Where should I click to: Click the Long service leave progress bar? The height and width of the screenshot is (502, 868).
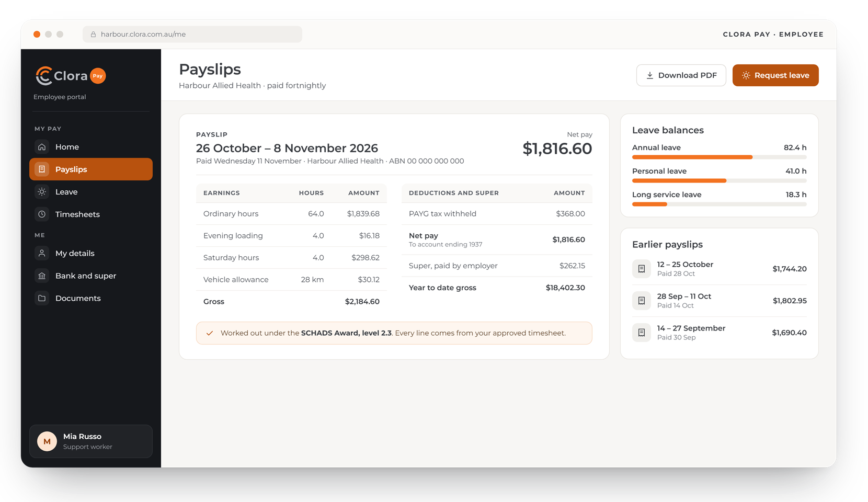(719, 204)
